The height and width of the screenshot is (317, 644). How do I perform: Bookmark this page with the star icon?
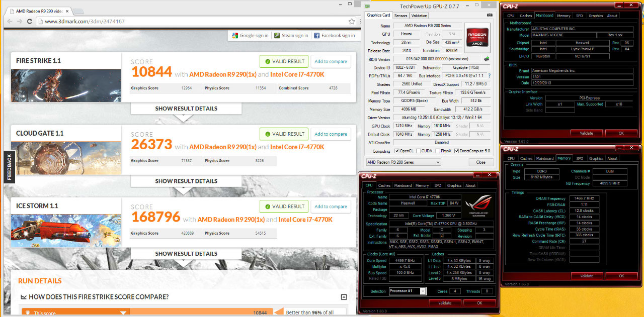352,22
